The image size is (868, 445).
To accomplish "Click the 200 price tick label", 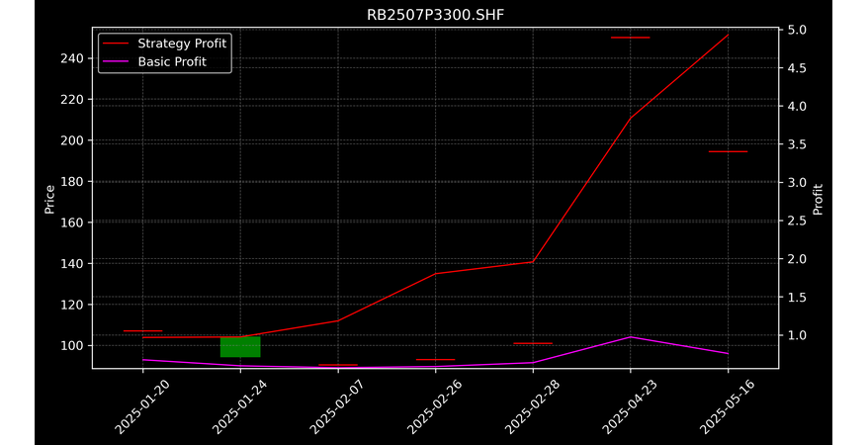I will pyautogui.click(x=72, y=140).
